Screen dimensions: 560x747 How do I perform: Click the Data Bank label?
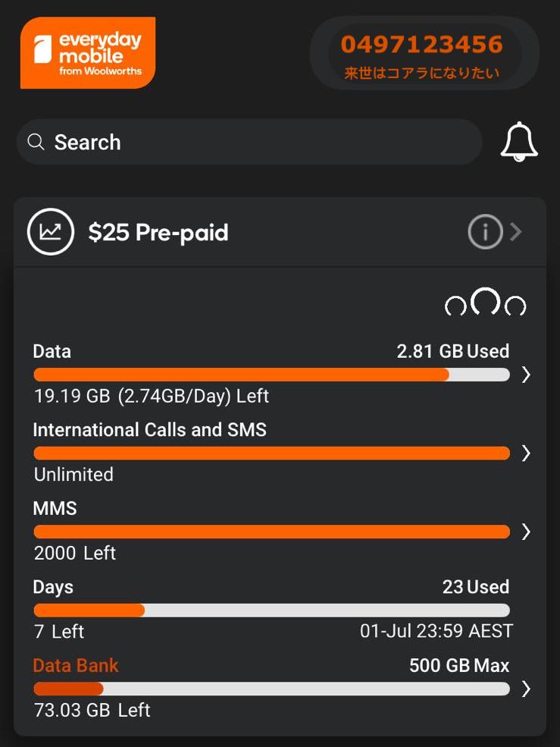click(x=76, y=666)
